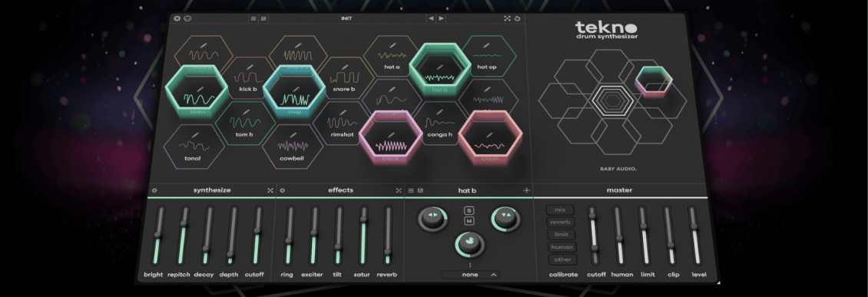868x297 pixels.
Task: Click the randomize icon in the effects header
Action: pyautogui.click(x=399, y=190)
